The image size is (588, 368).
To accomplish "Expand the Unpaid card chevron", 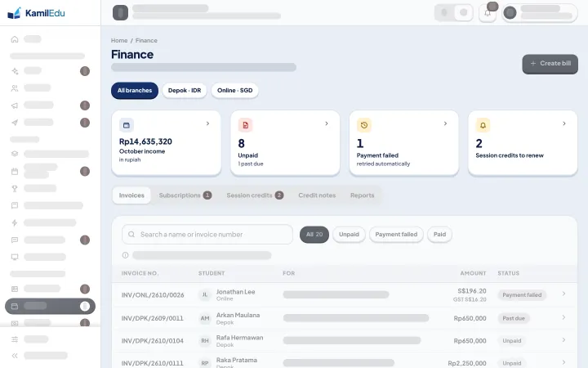I will tap(327, 123).
